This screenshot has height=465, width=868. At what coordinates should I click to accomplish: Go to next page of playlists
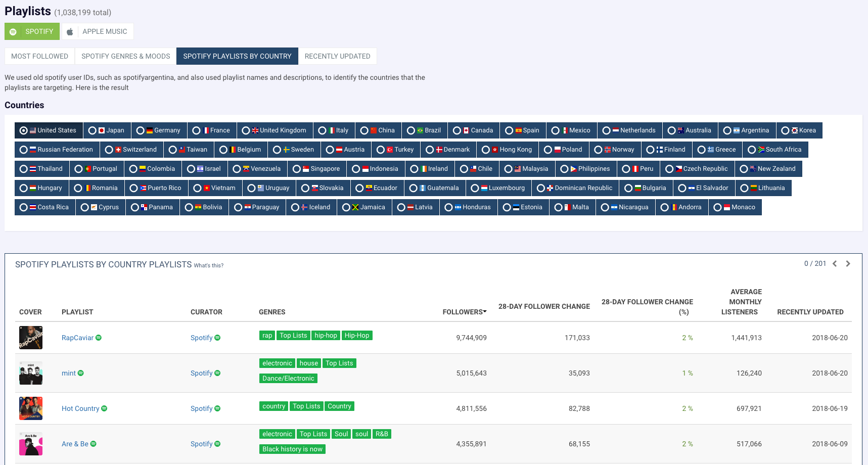848,263
